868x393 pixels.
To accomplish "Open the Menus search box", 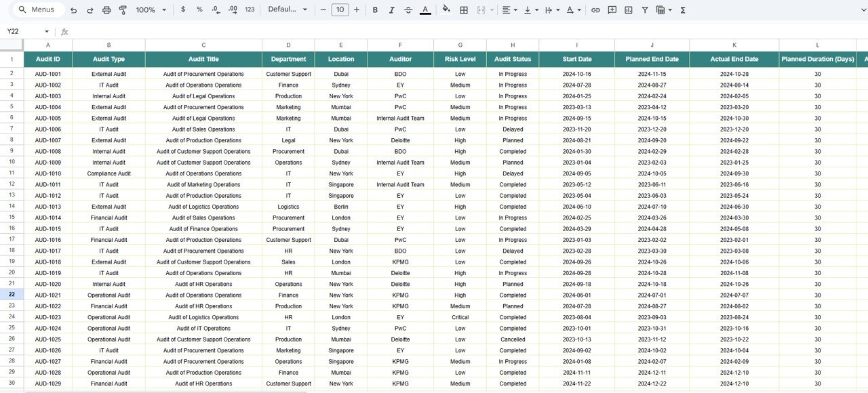I will click(x=37, y=9).
